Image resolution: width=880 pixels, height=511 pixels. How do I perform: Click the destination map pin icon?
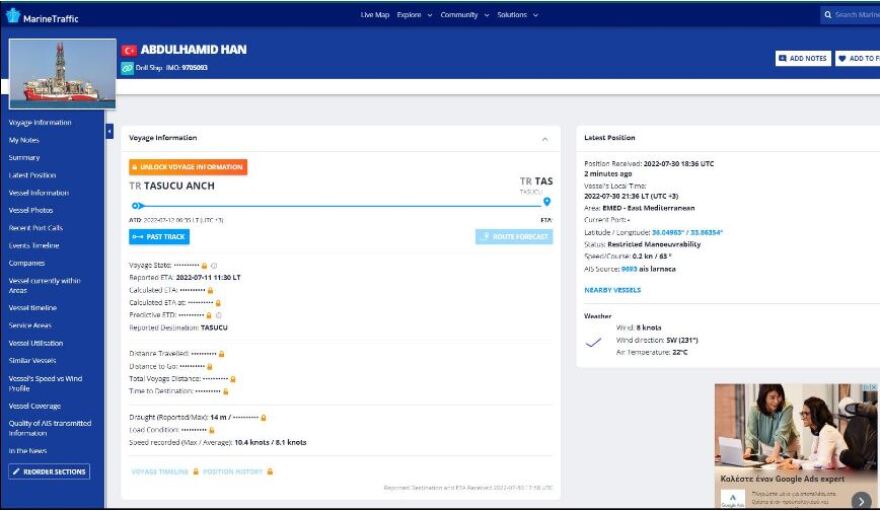547,202
